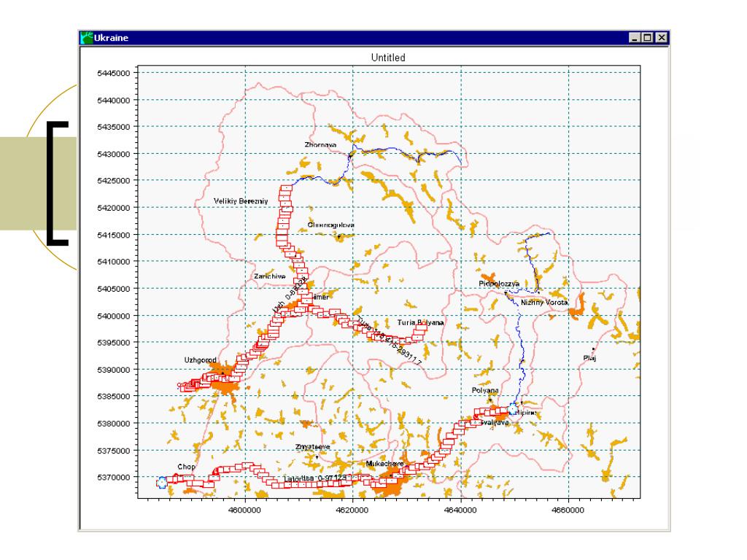Click the blue circle node near Svalyava
Viewport: 747px width, 560px height.
tap(513, 408)
